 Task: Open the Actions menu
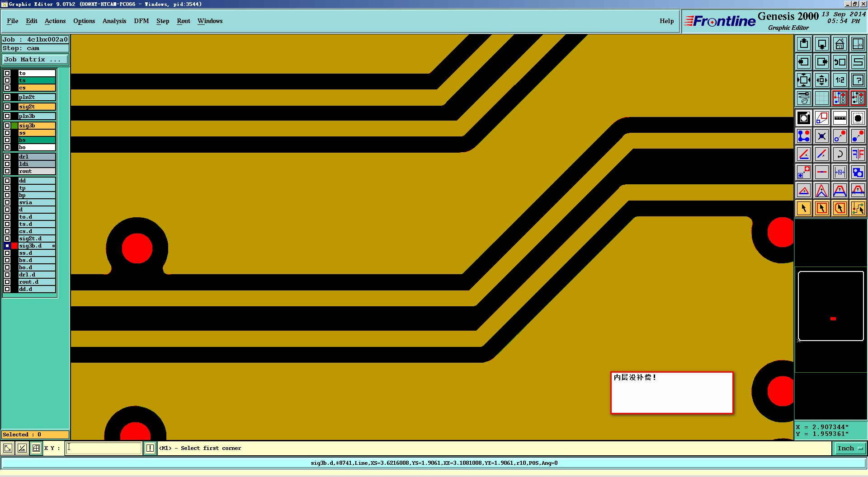pos(55,21)
